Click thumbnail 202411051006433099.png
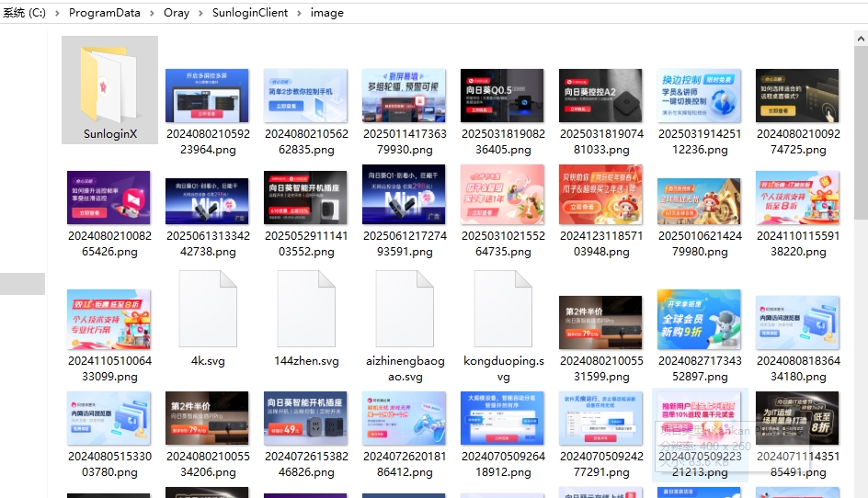The height and width of the screenshot is (498, 868). (108, 319)
